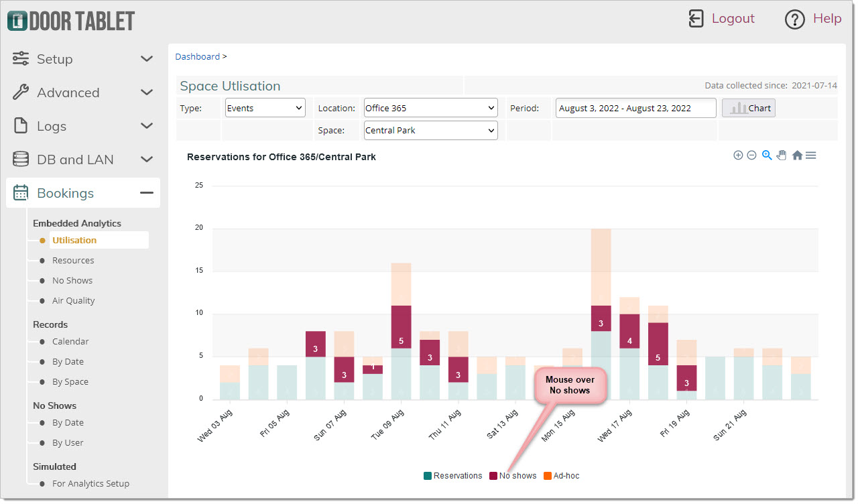This screenshot has width=858, height=504.
Task: Open Resources analytics page
Action: 73,260
